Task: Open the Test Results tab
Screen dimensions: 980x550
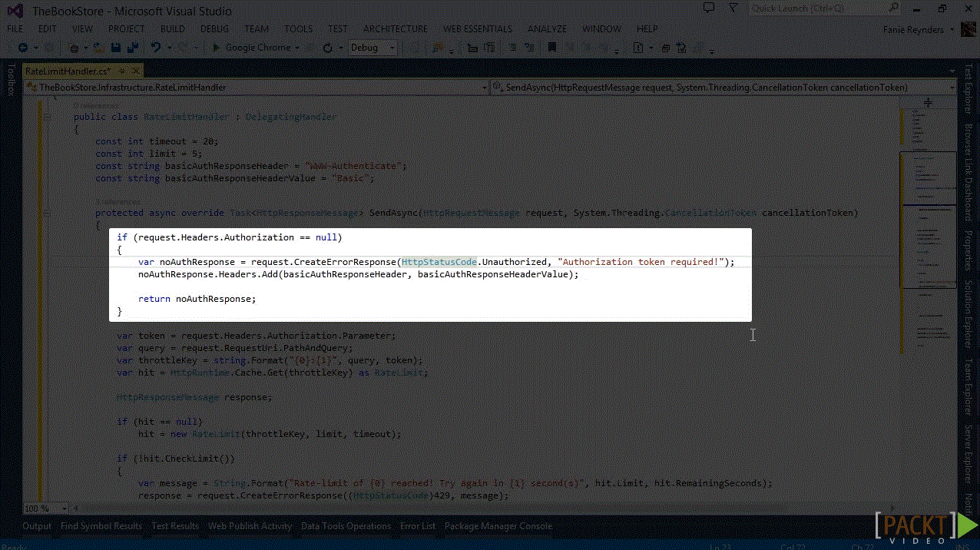Action: [175, 526]
